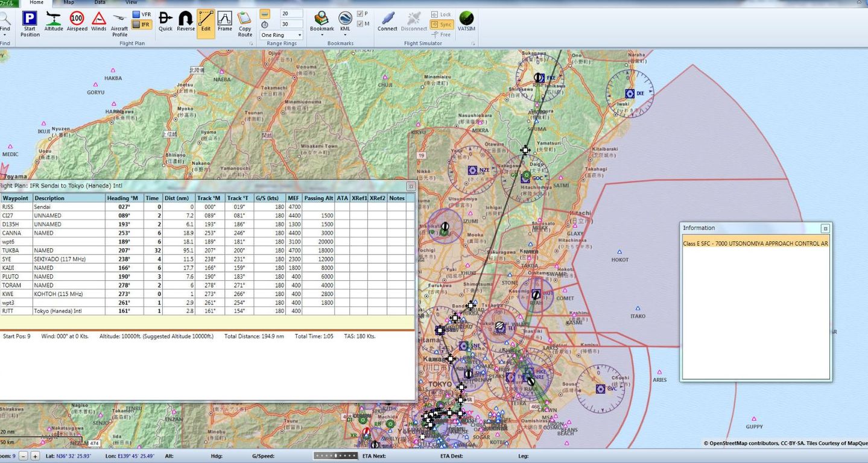Open the Data ribbon tab
Image resolution: width=868 pixels, height=463 pixels.
tap(100, 2)
